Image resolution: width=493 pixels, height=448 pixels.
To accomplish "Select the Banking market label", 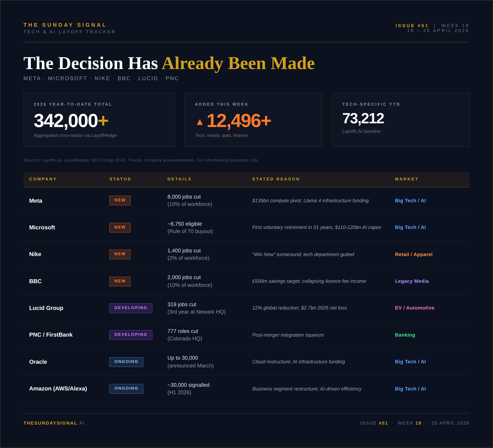I will (x=405, y=335).
